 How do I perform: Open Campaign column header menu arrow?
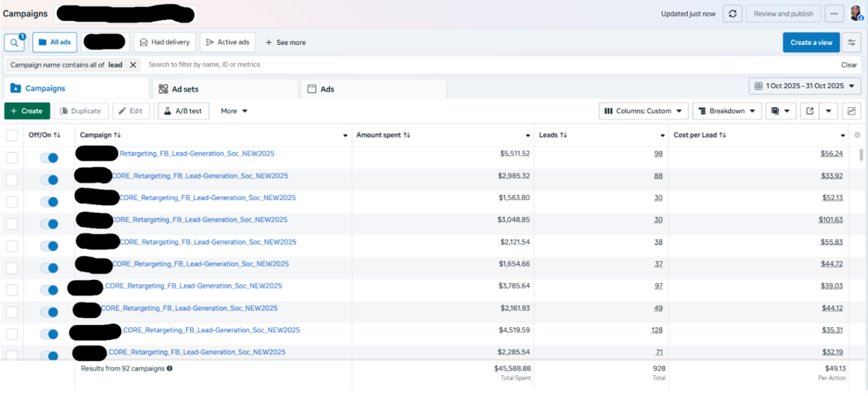[x=346, y=135]
